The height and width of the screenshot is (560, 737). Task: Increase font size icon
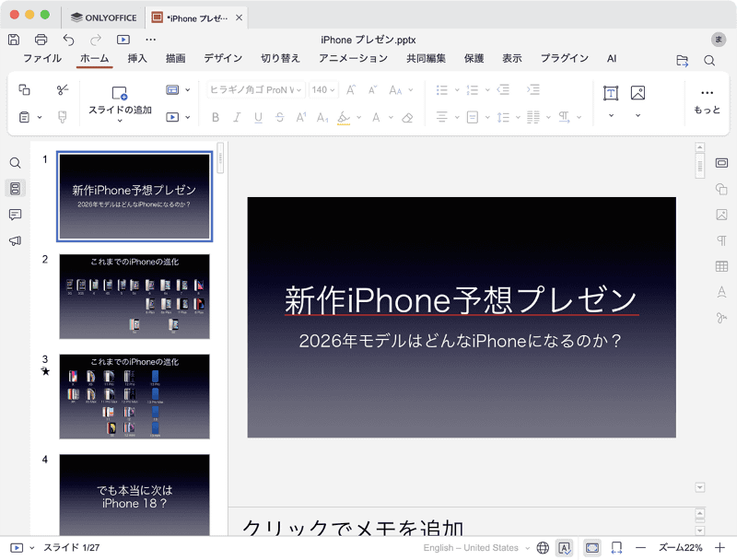tap(351, 89)
